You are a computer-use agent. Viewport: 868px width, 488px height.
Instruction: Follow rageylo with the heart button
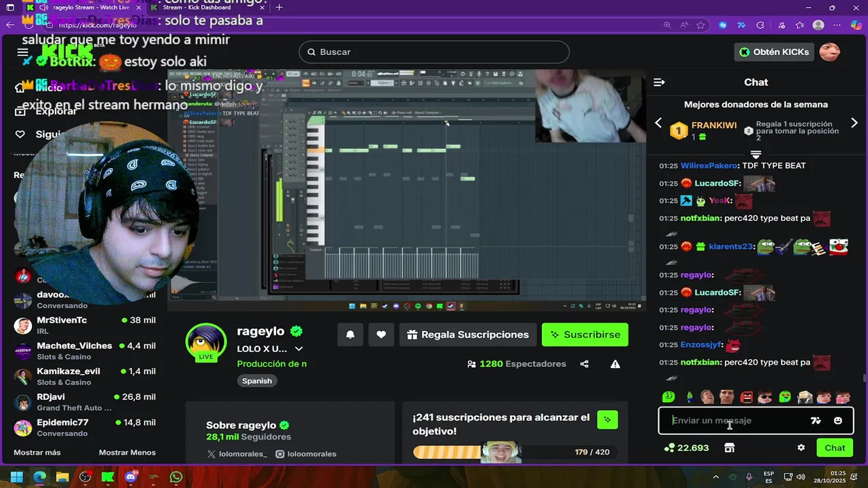click(381, 335)
